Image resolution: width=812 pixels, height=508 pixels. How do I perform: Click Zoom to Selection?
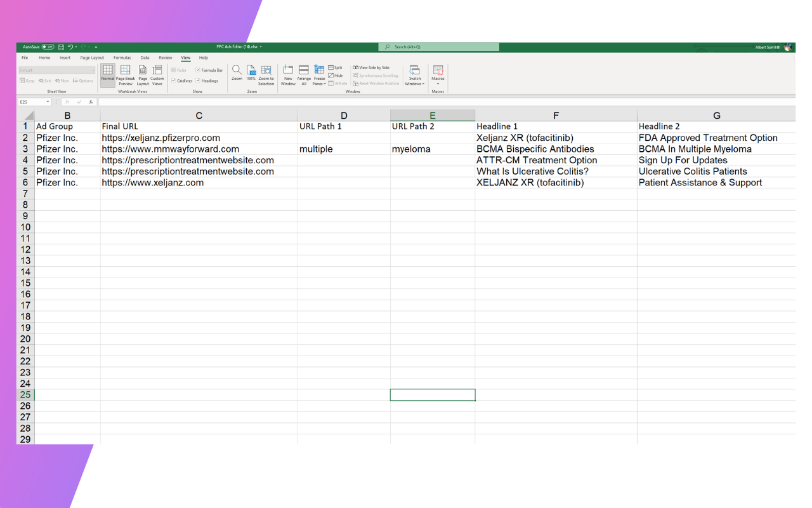(x=266, y=74)
